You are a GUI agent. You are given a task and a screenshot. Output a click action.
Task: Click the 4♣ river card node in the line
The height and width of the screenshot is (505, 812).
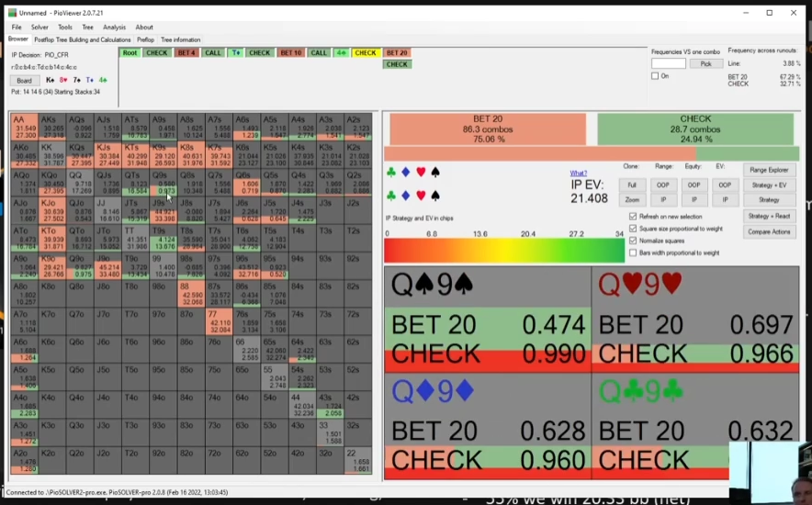click(x=341, y=52)
